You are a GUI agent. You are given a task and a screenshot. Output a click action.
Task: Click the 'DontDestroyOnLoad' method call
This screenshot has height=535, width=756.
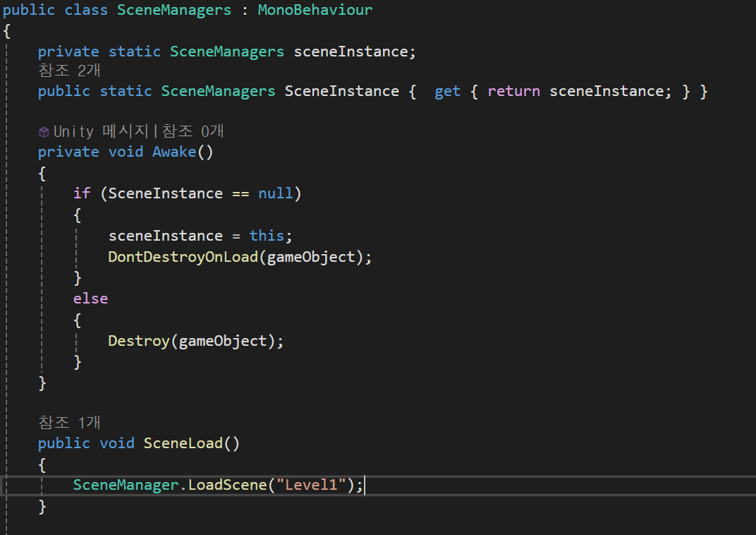click(x=183, y=257)
